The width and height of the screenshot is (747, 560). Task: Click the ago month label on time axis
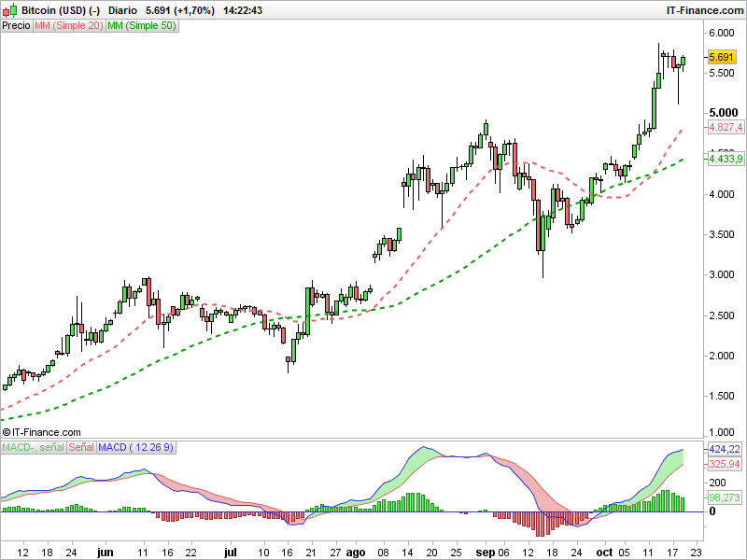click(x=356, y=553)
